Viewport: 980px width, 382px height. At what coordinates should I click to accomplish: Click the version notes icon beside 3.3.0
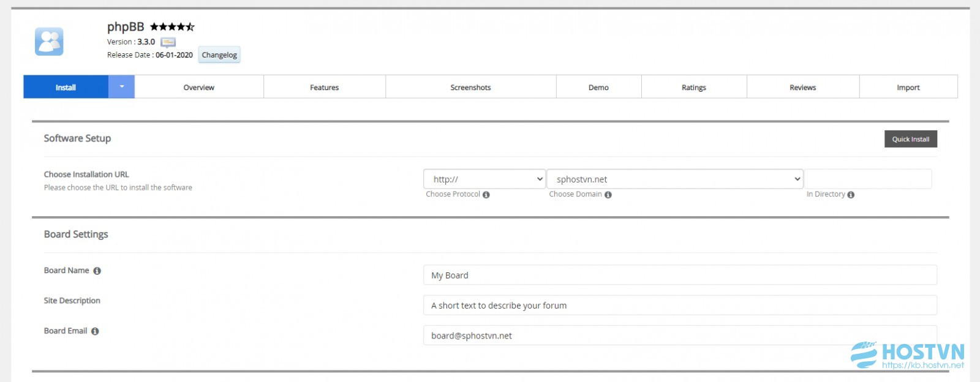(168, 42)
